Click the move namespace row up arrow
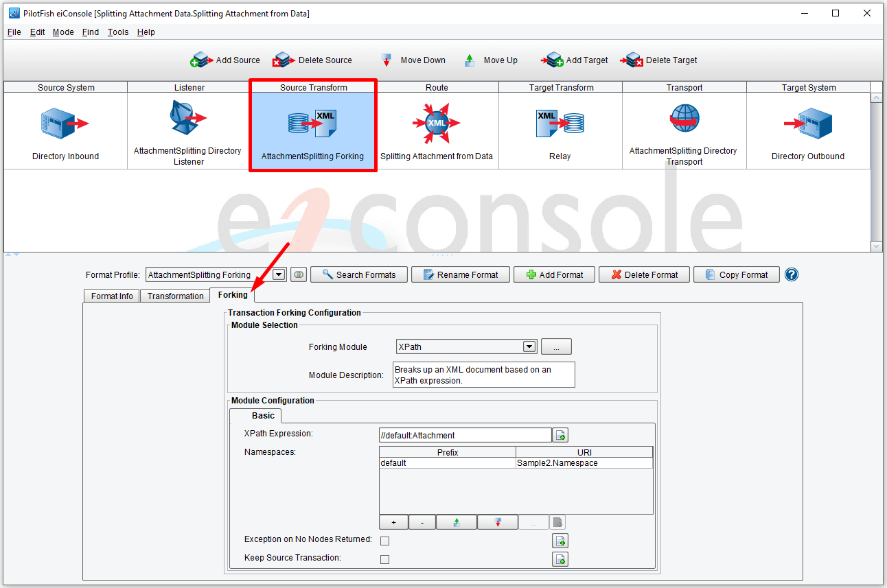Image resolution: width=887 pixels, height=588 pixels. [x=456, y=523]
